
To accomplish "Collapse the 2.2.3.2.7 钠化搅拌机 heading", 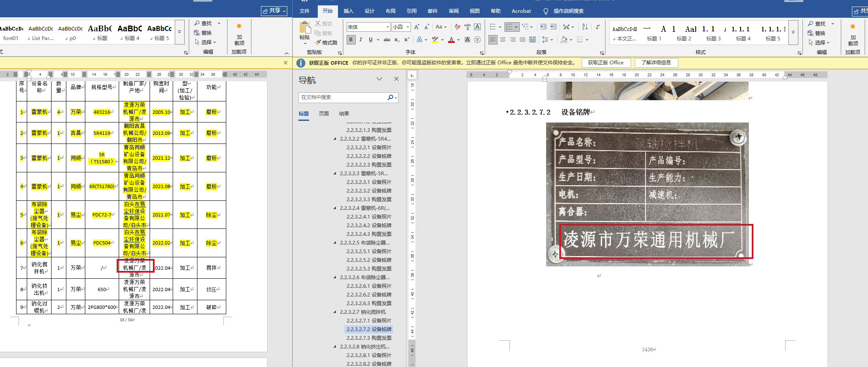I will [335, 312].
